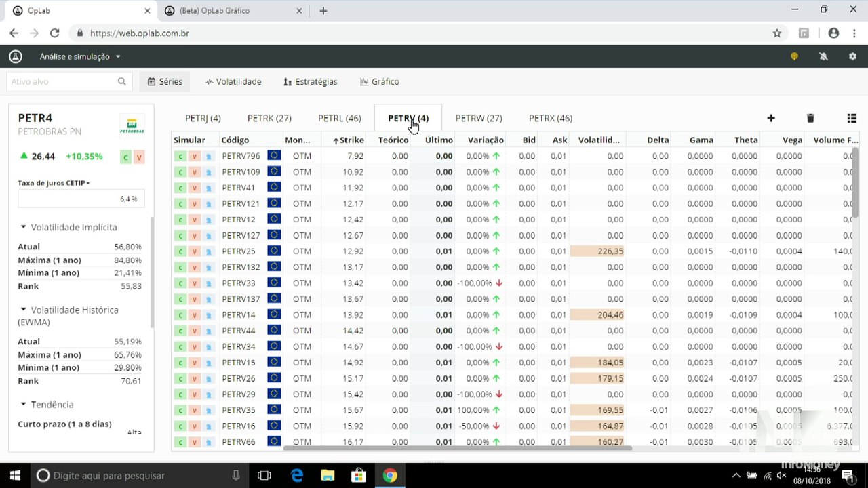This screenshot has height=488, width=868.
Task: Click the table's horizontal scrollbar
Action: click(458, 447)
